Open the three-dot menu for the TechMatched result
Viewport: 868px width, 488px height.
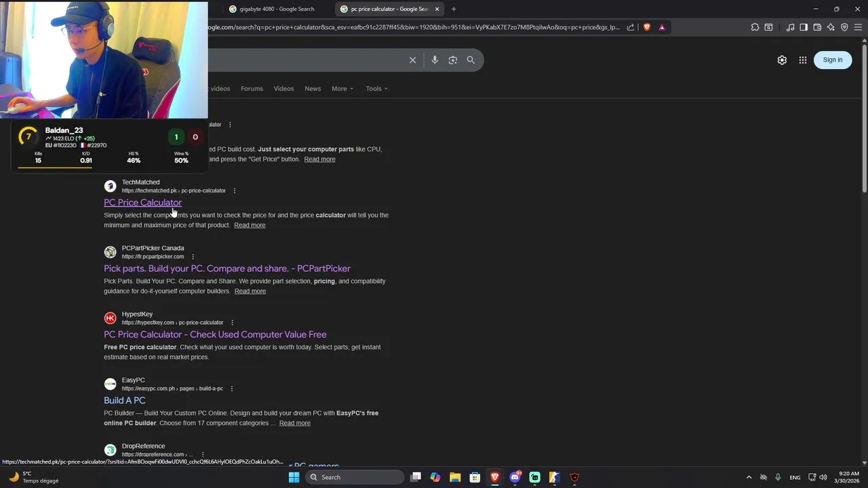[x=235, y=190]
